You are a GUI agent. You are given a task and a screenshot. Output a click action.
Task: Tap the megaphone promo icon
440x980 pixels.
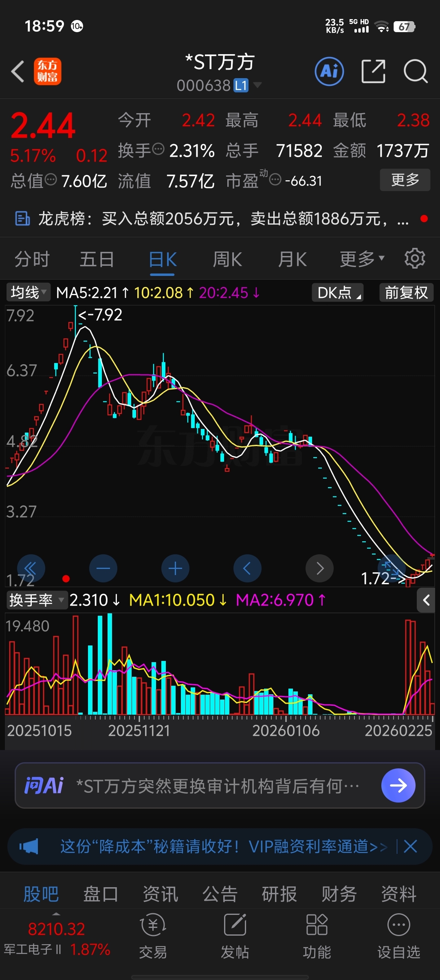29,847
